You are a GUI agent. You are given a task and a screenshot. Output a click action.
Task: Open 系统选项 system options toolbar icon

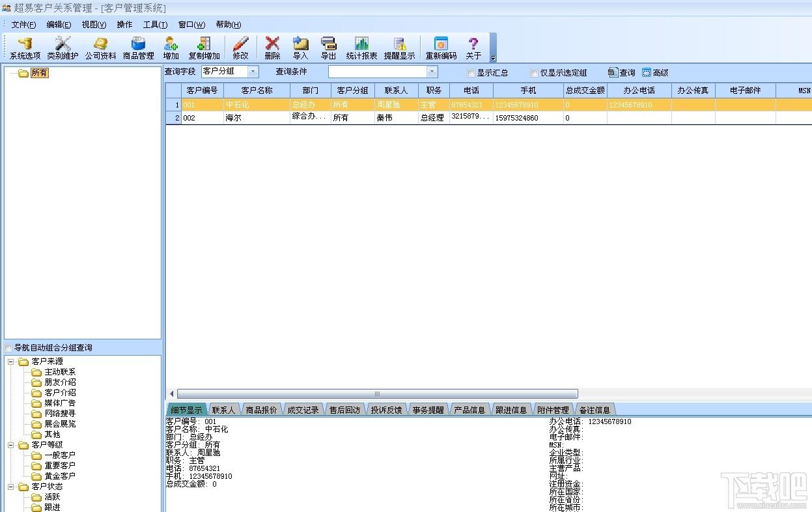(25, 48)
